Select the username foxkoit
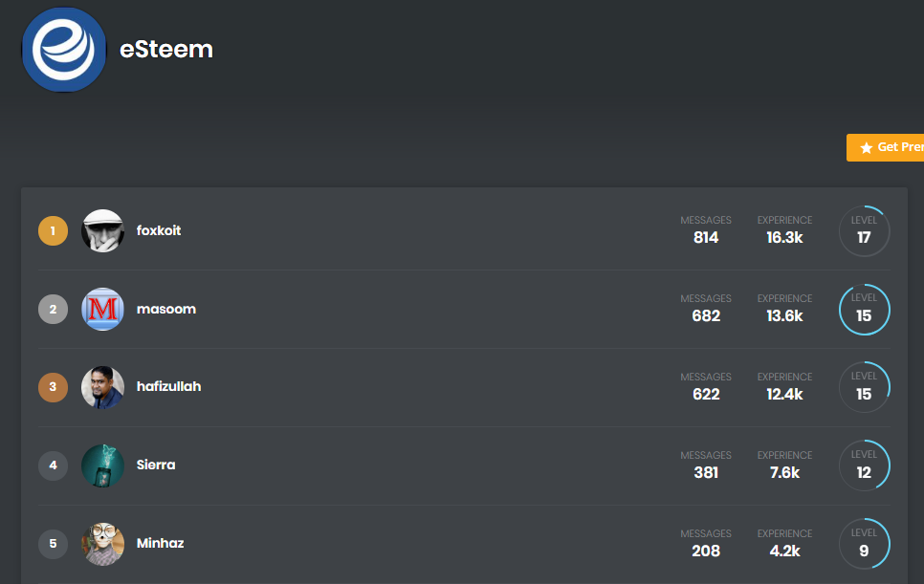This screenshot has width=924, height=584. point(159,230)
